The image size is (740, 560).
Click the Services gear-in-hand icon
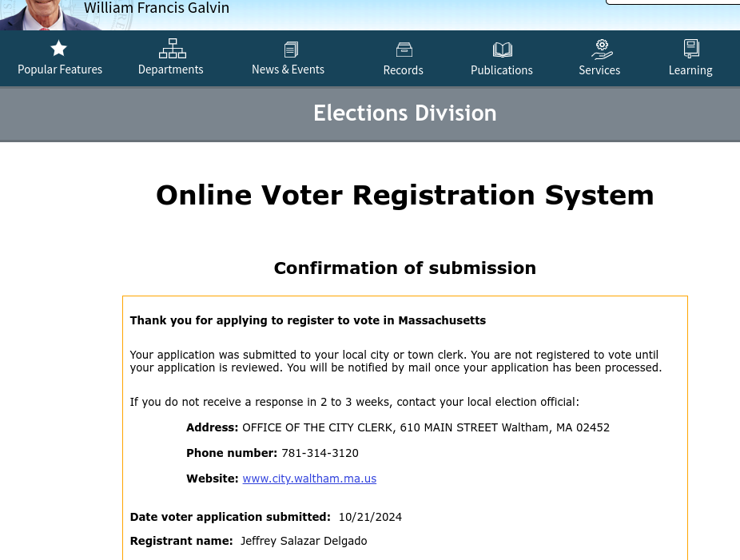(x=602, y=50)
